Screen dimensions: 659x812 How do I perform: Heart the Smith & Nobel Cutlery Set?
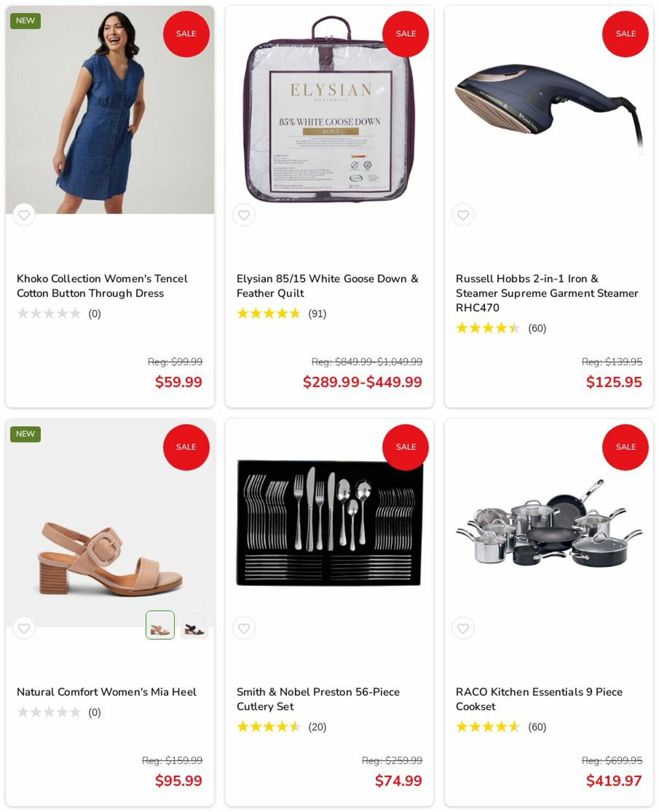(244, 628)
